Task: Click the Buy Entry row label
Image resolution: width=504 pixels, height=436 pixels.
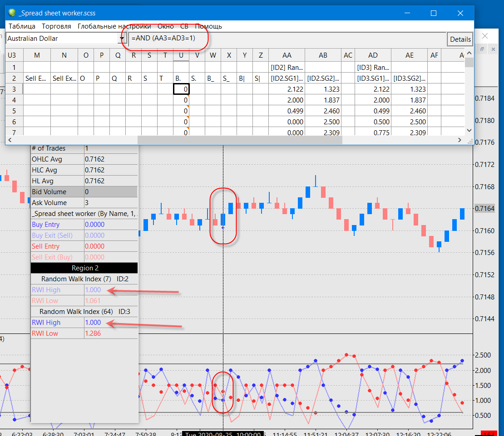Action: tap(46, 225)
